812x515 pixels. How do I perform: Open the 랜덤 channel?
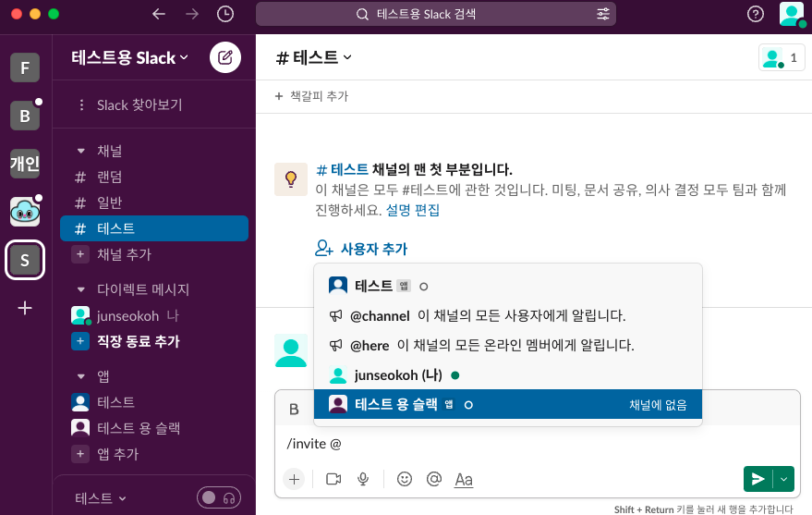point(154,177)
